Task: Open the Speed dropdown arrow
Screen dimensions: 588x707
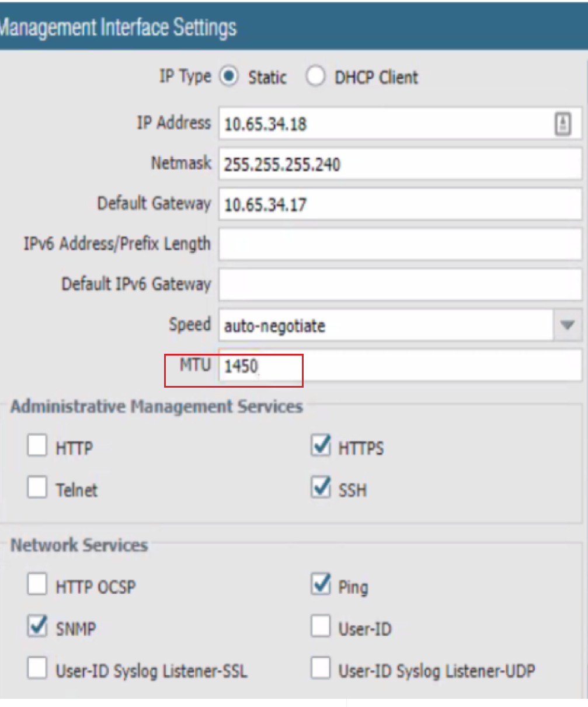Action: [x=567, y=325]
